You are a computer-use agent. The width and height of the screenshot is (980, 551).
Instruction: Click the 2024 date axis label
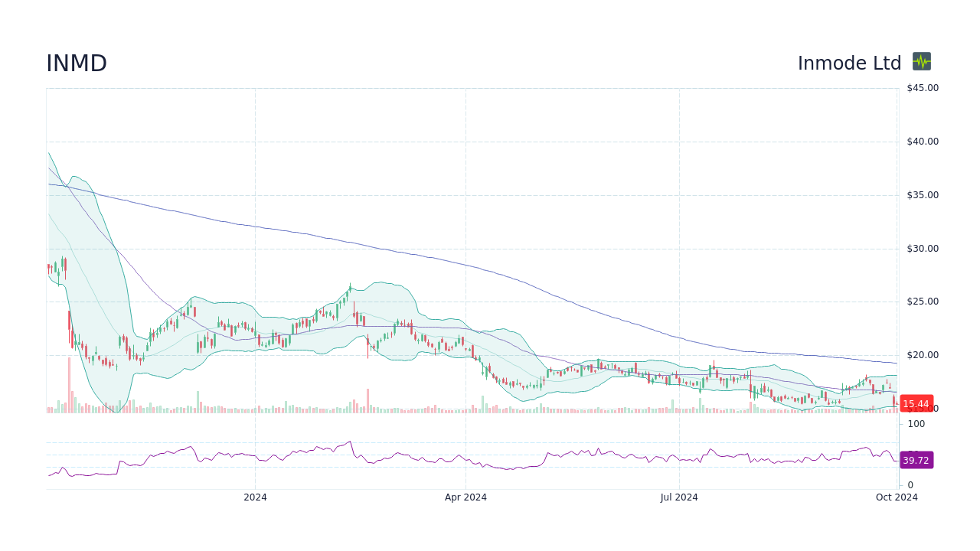[x=255, y=497]
